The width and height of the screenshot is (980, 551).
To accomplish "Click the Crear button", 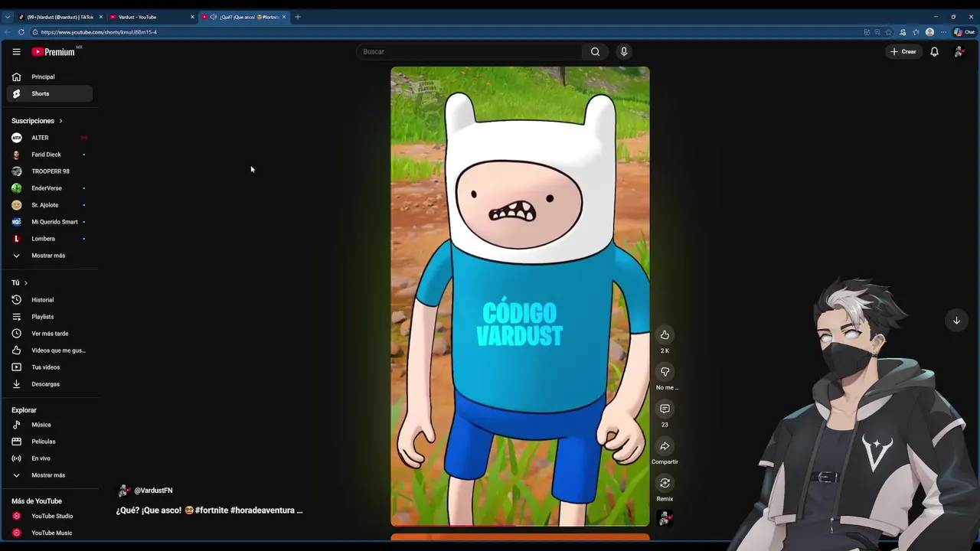I will [x=903, y=51].
